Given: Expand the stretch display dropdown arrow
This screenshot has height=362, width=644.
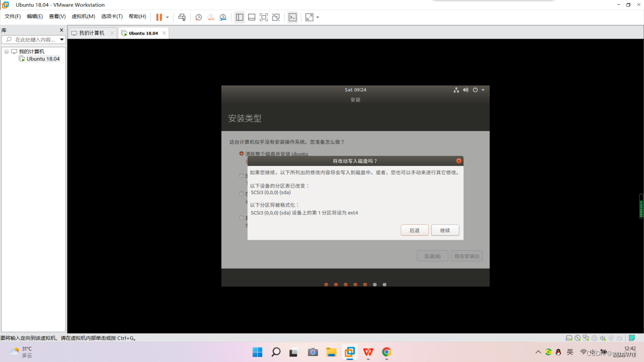Looking at the screenshot, I should pos(318,17).
